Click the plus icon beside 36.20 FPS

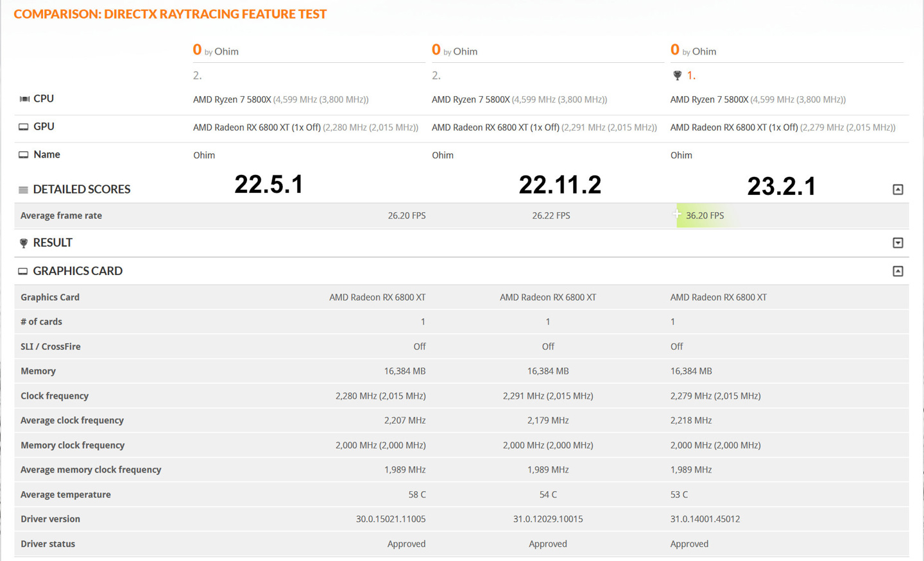[x=677, y=214]
